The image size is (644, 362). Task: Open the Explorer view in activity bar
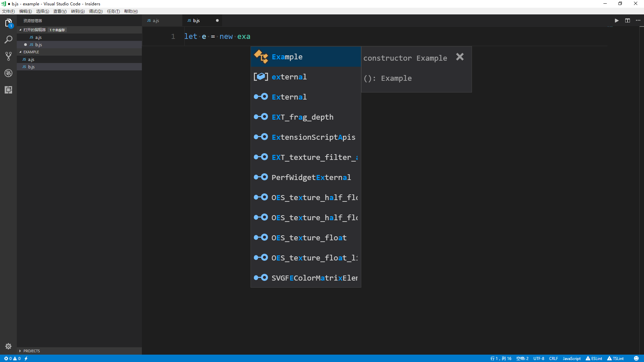(x=8, y=23)
